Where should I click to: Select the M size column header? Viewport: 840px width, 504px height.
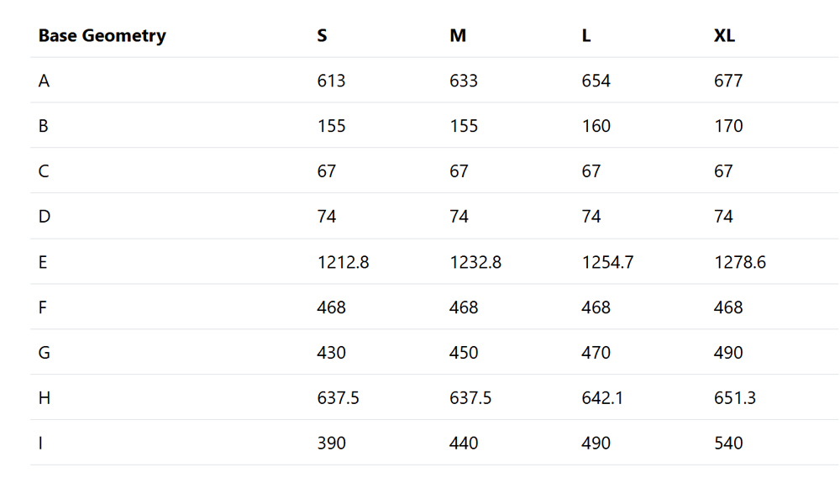pyautogui.click(x=458, y=35)
